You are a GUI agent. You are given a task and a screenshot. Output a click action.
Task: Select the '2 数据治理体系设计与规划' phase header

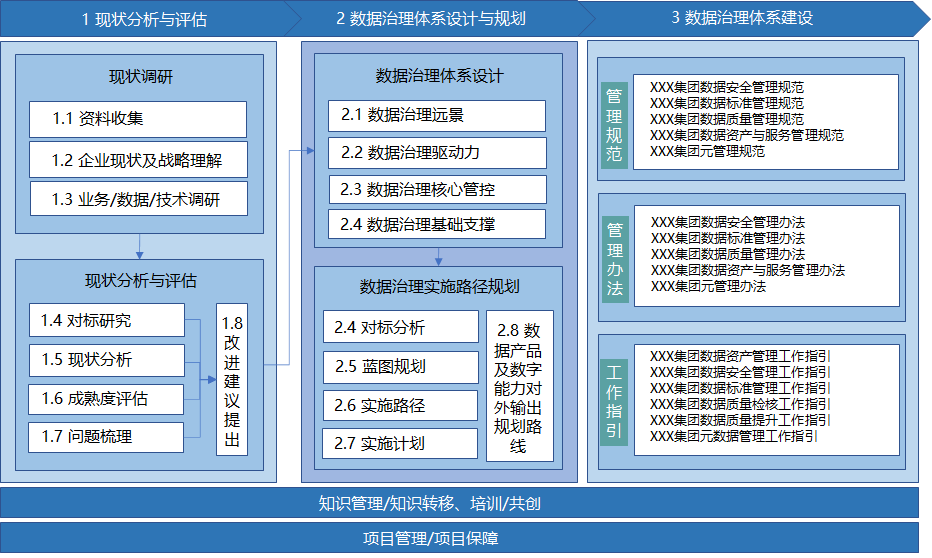pyautogui.click(x=430, y=18)
